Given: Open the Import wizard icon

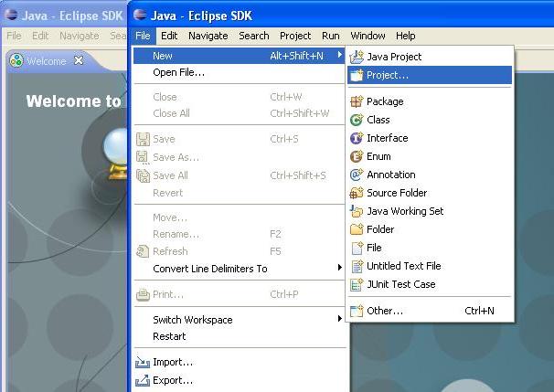Looking at the screenshot, I should click(143, 362).
